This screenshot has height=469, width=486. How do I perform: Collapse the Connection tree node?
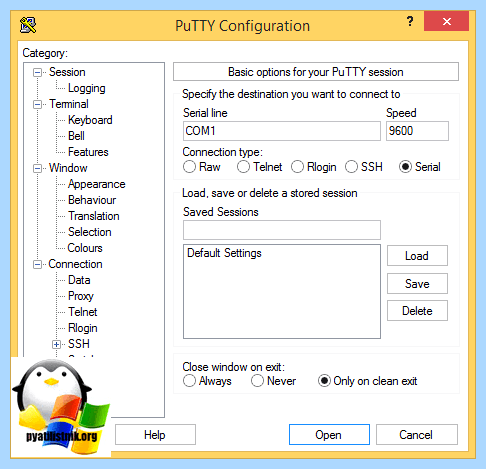pos(38,264)
